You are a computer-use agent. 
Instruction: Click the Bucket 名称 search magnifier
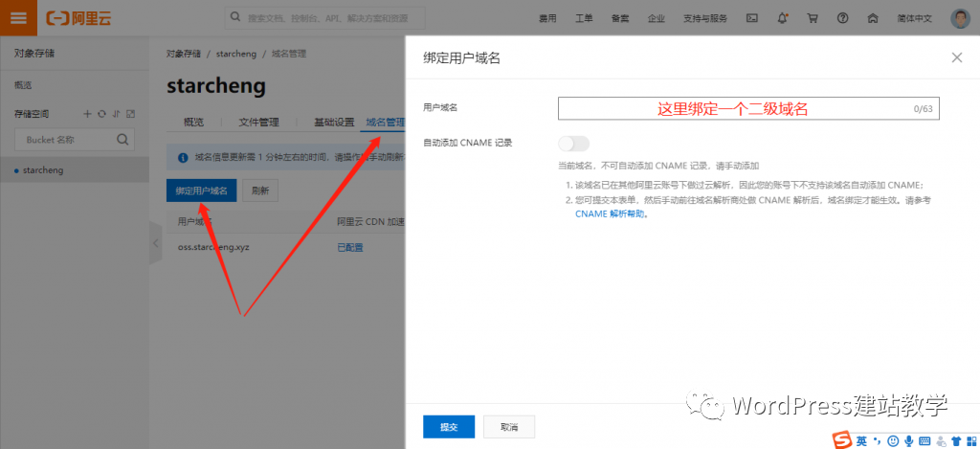click(122, 140)
